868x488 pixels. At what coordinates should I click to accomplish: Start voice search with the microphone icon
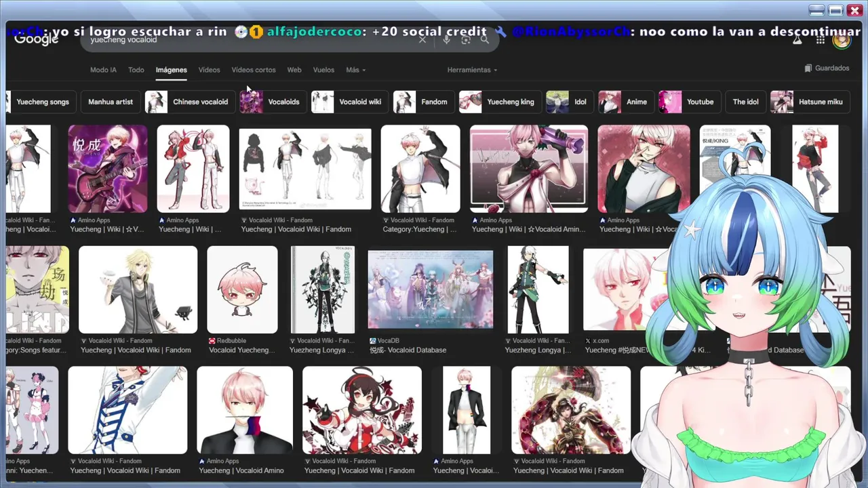(x=446, y=40)
